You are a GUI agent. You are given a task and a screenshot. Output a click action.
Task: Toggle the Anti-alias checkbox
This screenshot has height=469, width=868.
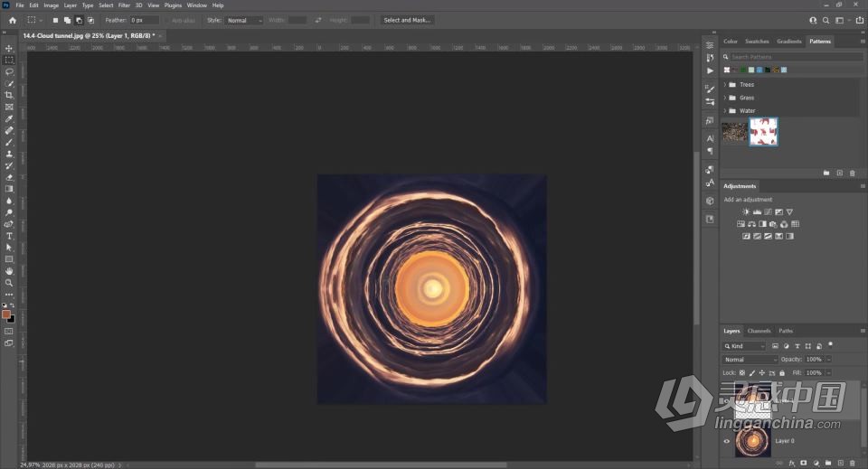point(166,21)
